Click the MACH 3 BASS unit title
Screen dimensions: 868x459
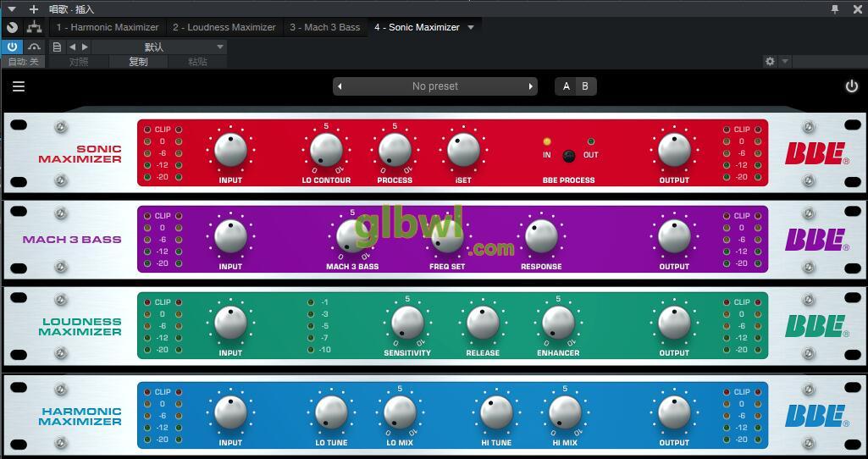pyautogui.click(x=72, y=240)
